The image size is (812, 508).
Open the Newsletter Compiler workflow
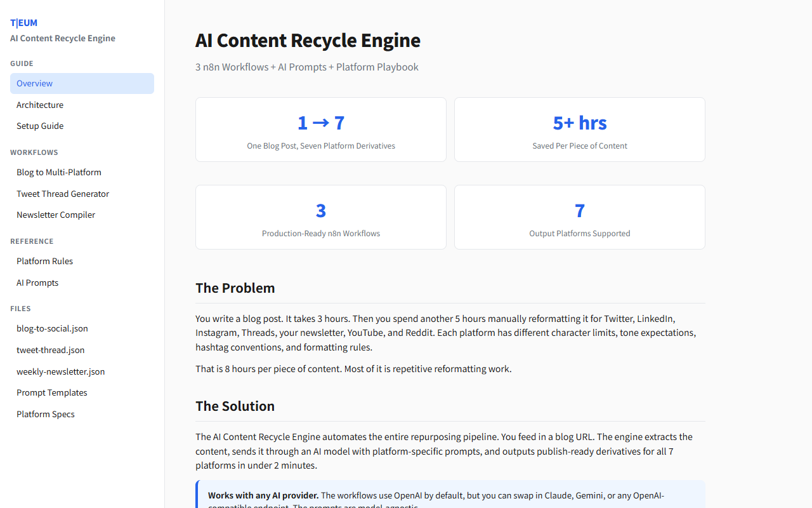pyautogui.click(x=56, y=215)
